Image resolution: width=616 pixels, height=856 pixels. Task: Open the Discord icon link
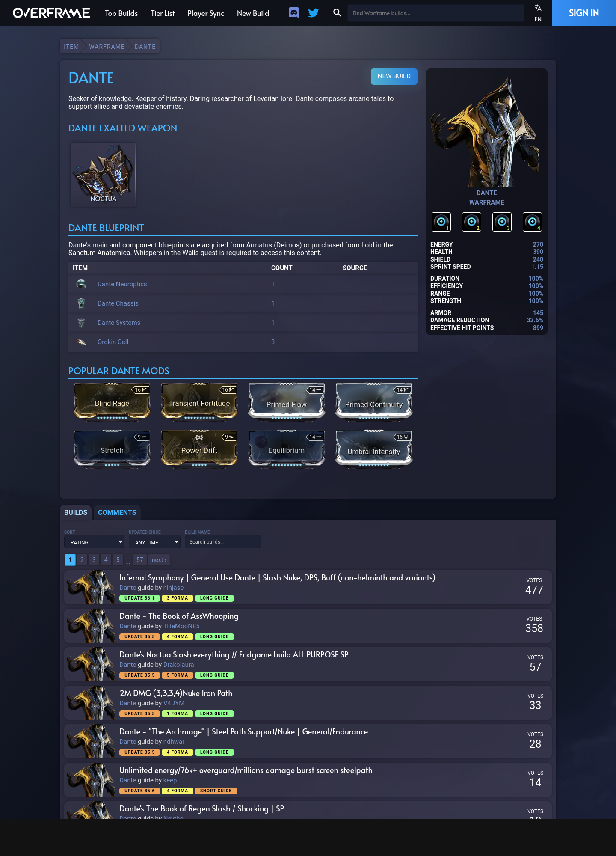293,13
